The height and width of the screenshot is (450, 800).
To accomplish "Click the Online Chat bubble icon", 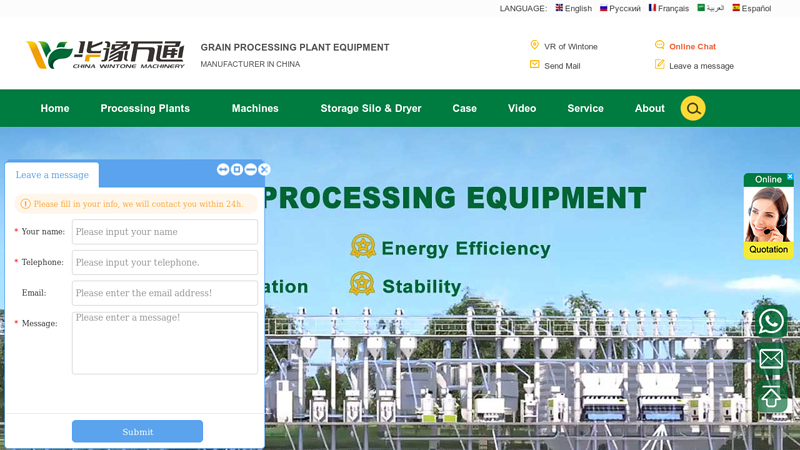I will pos(660,45).
